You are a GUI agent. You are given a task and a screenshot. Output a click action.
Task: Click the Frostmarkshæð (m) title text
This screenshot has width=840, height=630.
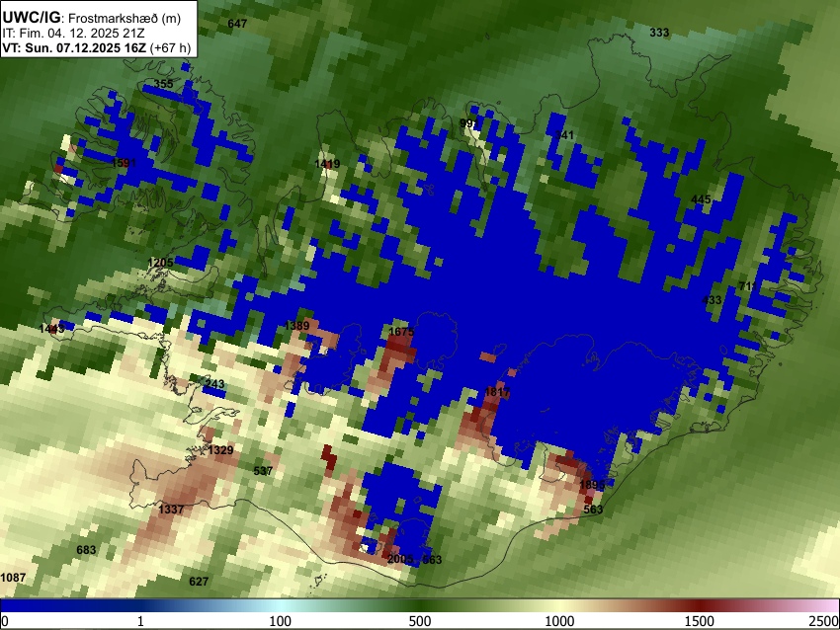pos(125,18)
